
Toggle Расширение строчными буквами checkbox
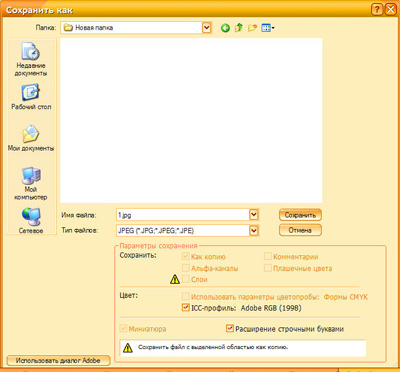(230, 329)
